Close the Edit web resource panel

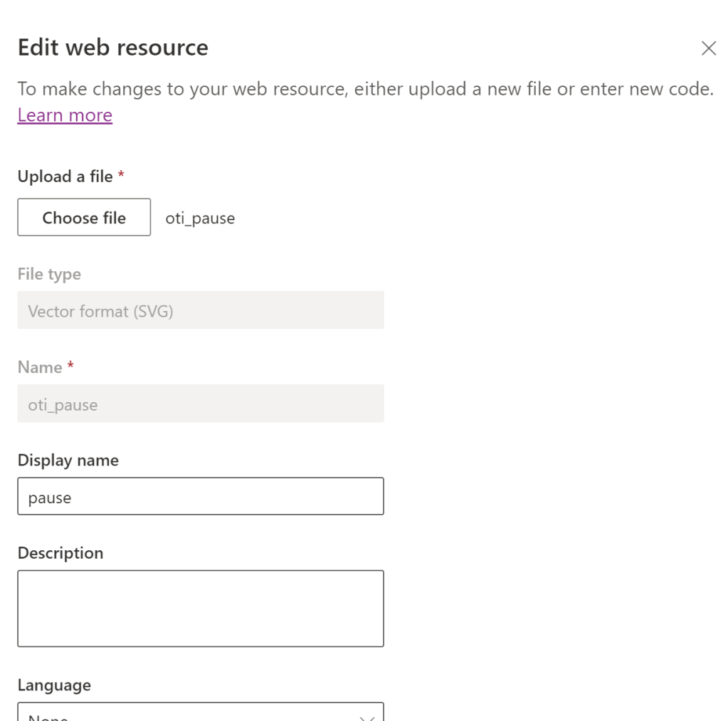tap(708, 48)
